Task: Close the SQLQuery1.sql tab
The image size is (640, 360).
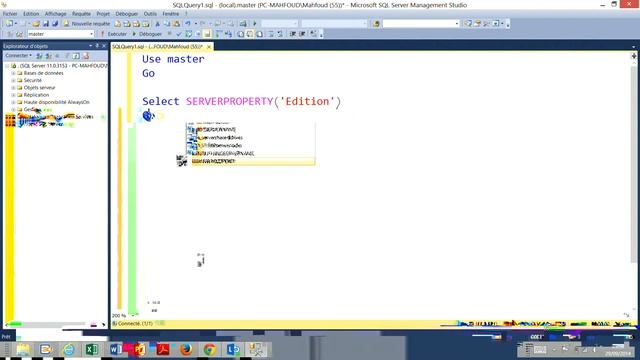Action: [x=209, y=47]
